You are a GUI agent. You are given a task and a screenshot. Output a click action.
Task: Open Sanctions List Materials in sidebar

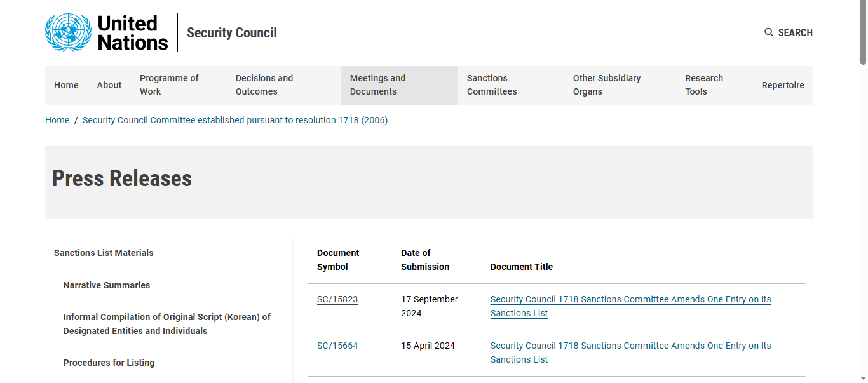pos(104,253)
